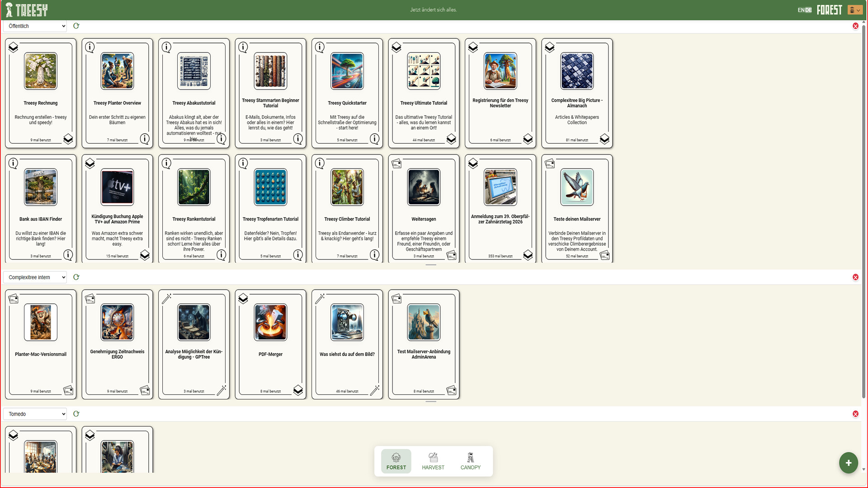The image size is (868, 488).
Task: Open the Tomedo category dropdown
Action: coord(35,413)
